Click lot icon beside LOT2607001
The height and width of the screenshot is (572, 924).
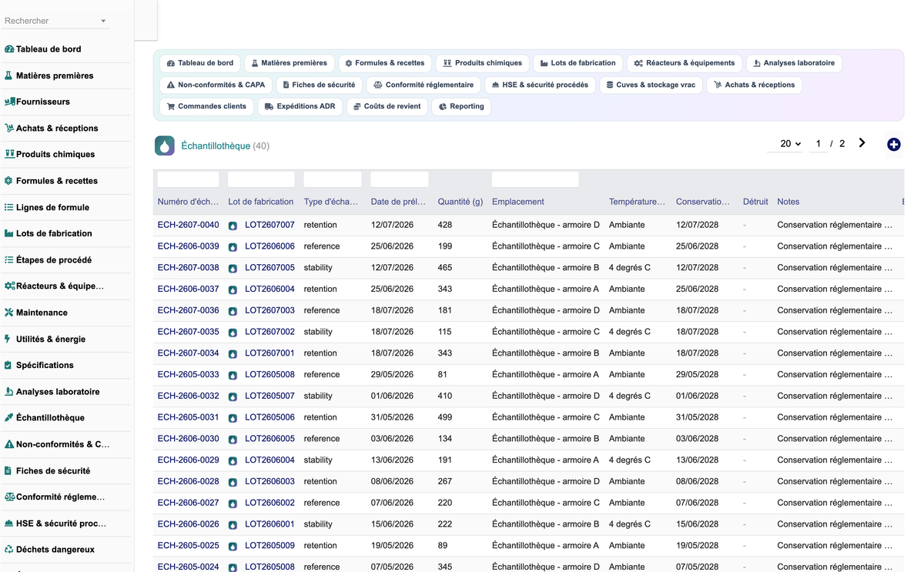tap(233, 354)
